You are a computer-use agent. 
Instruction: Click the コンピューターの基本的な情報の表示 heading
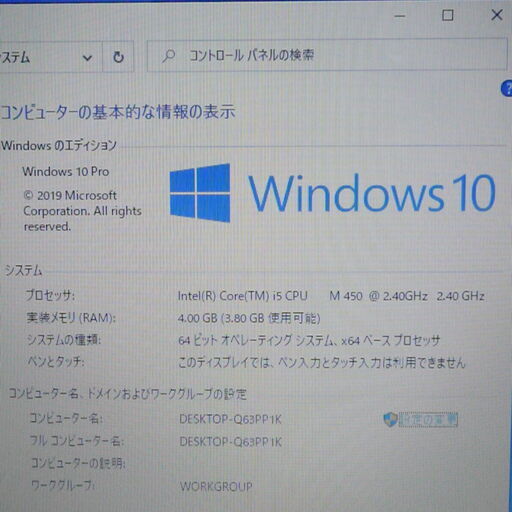pyautogui.click(x=118, y=112)
